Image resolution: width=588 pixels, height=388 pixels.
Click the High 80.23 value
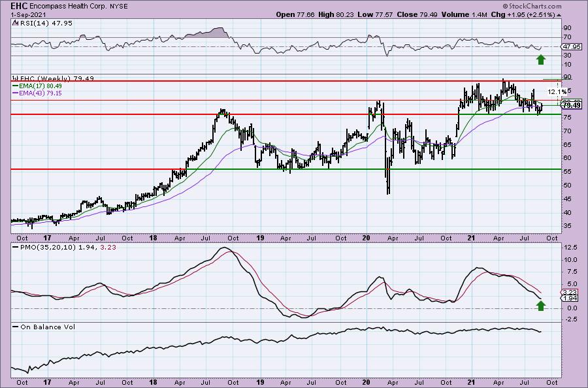335,14
